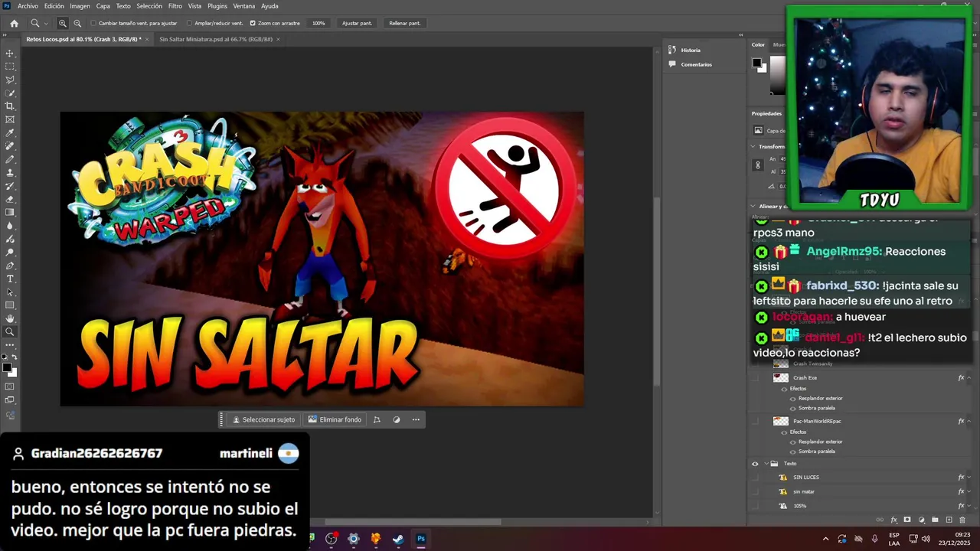980x551 pixels.
Task: Show the SIN LUCES layer visibility box
Action: click(x=756, y=478)
